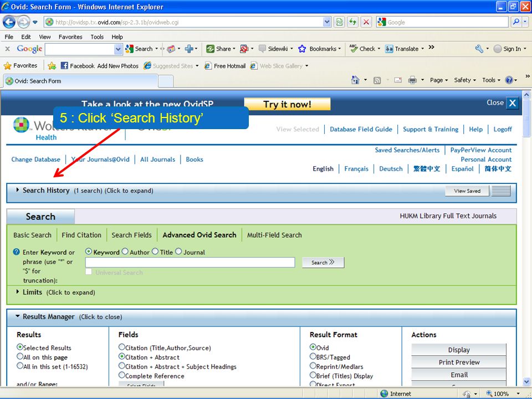Choose the Selected Results radio option
This screenshot has height=399, width=532.
20,347
